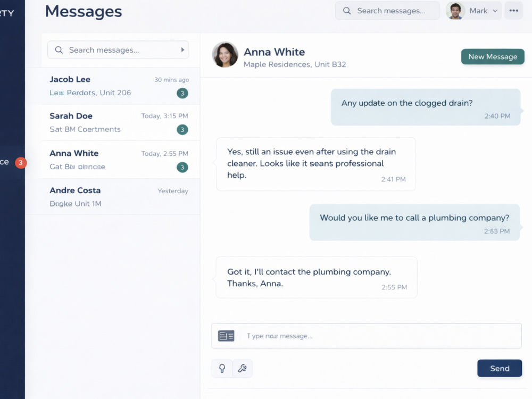Click Anna White's profile photo in chat header
532x399 pixels.
pos(225,55)
